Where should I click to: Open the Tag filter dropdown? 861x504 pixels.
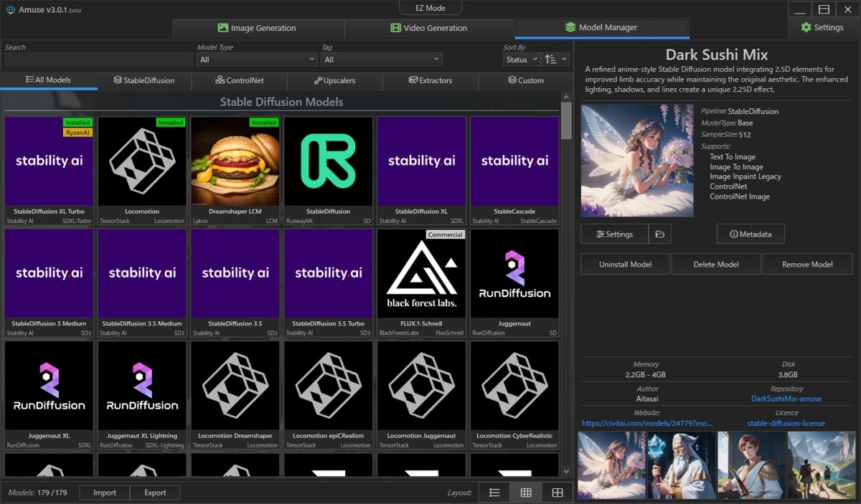pos(381,60)
